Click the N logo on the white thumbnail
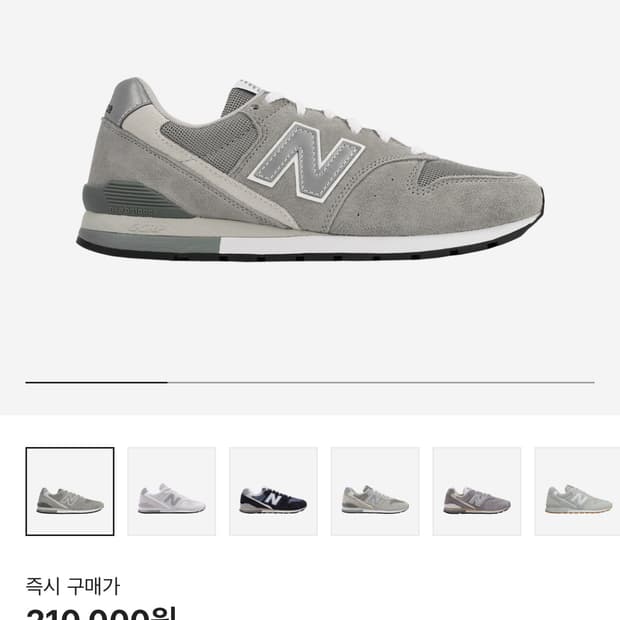 pyautogui.click(x=172, y=498)
